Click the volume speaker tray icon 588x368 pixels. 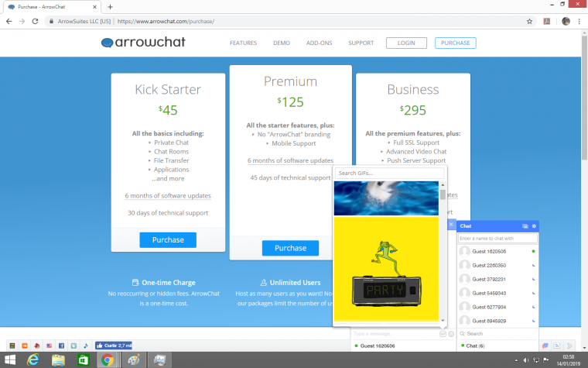tap(526, 360)
